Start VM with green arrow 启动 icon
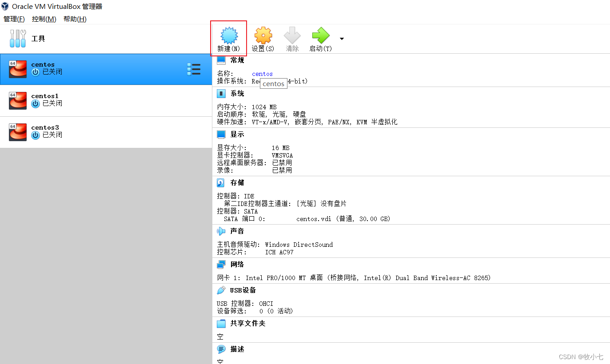The height and width of the screenshot is (364, 610). tap(320, 35)
